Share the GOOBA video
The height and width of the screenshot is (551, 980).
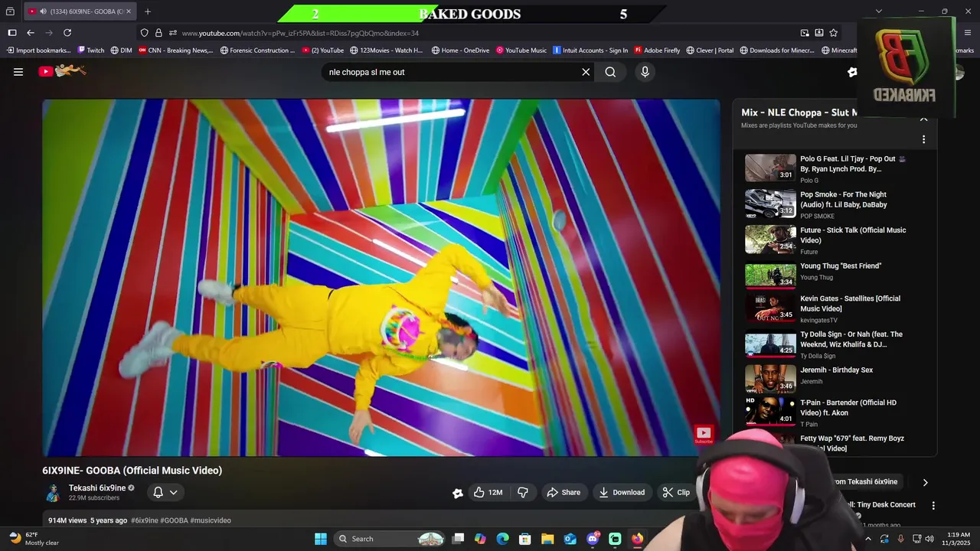[x=563, y=492]
